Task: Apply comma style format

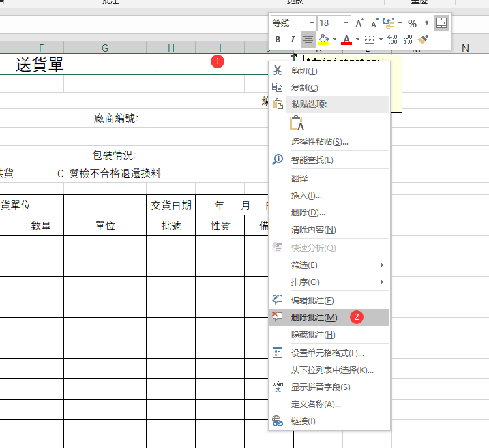Action: point(426,23)
